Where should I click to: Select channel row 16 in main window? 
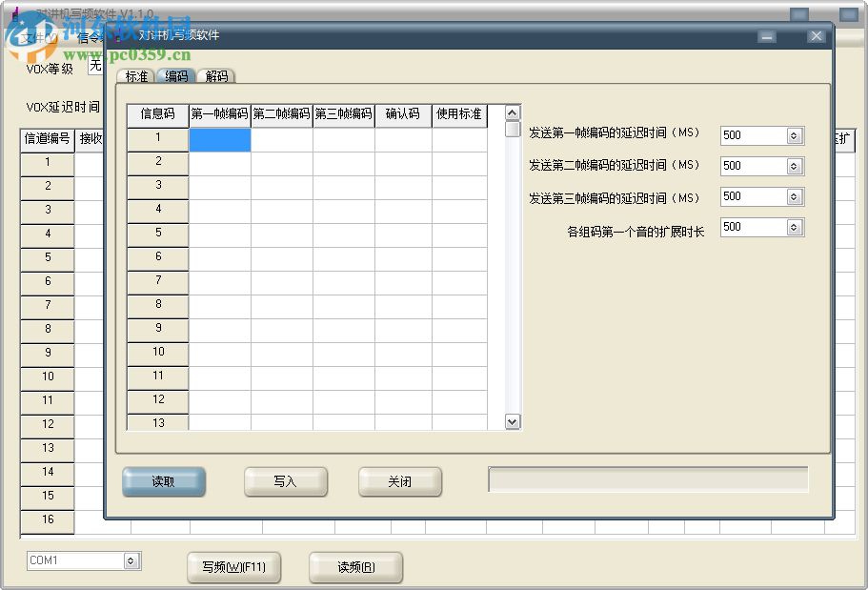point(48,522)
